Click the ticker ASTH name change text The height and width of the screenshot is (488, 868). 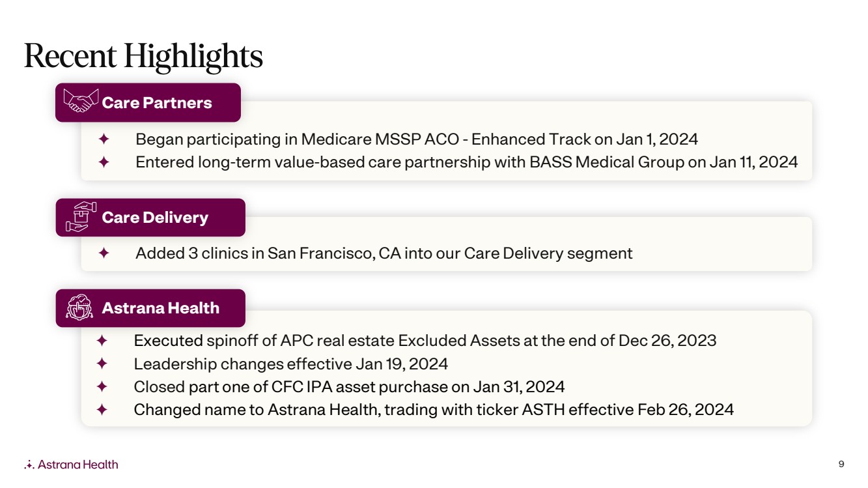tap(434, 410)
